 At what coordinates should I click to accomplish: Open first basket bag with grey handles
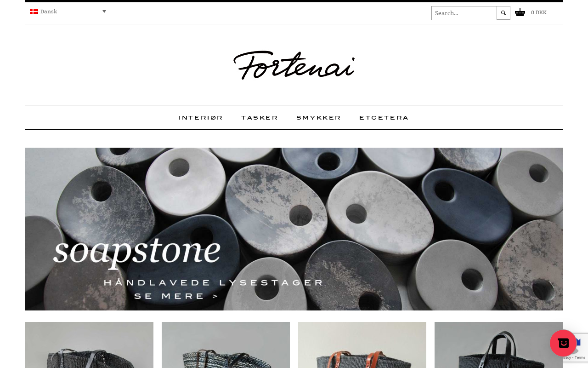89,345
